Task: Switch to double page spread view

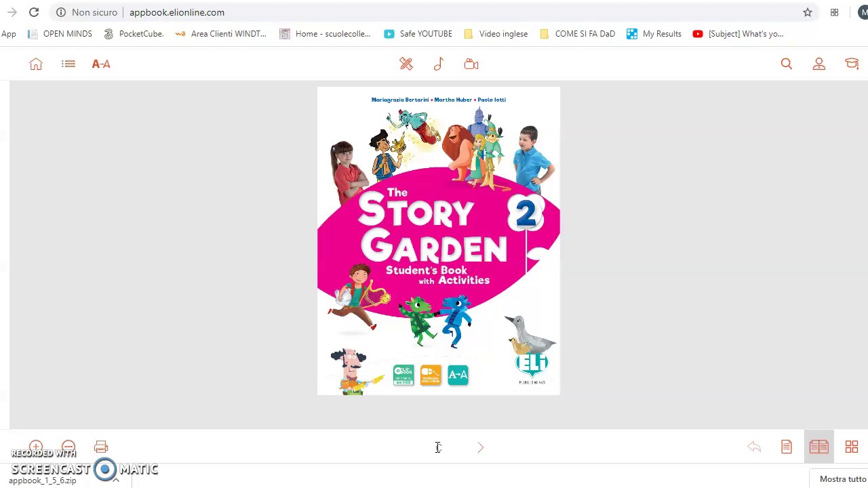Action: pyautogui.click(x=819, y=447)
